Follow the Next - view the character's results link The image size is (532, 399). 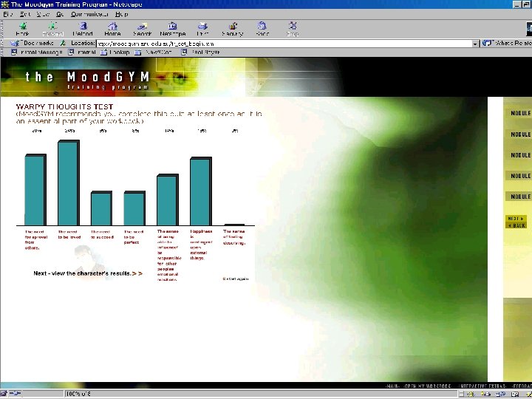coord(88,273)
